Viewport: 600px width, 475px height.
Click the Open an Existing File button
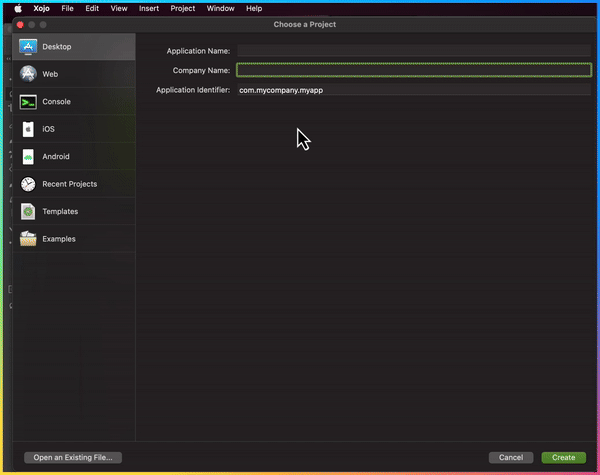pos(73,457)
